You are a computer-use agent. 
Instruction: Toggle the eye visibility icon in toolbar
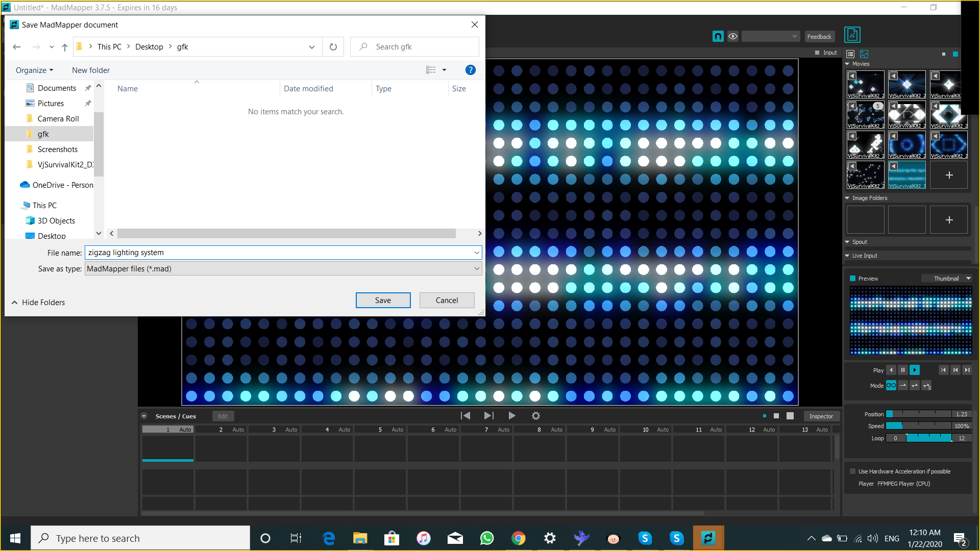point(733,36)
